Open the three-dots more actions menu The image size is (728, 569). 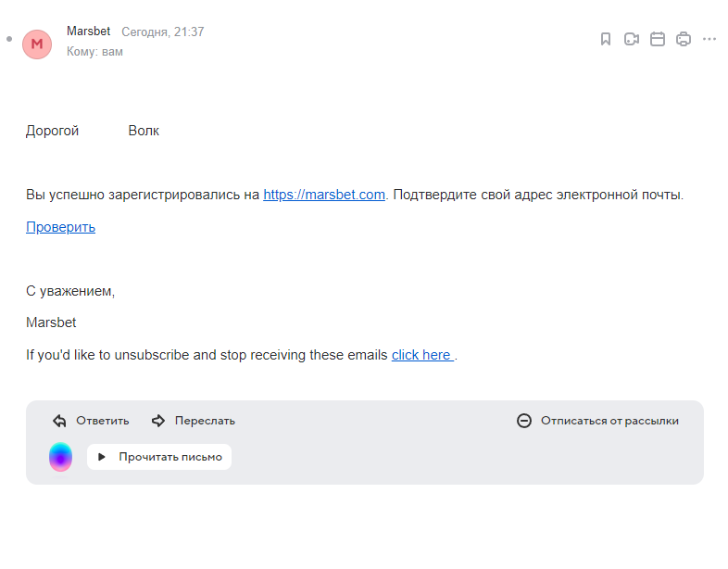pos(709,39)
